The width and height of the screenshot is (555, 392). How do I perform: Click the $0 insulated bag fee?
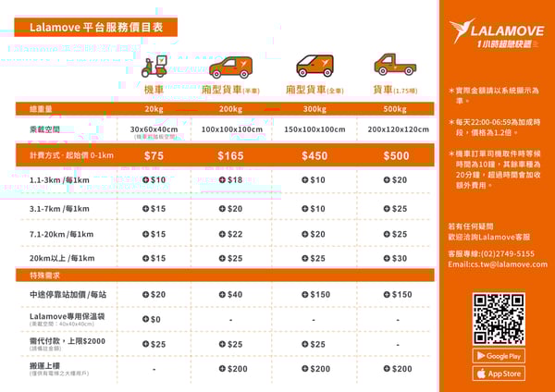point(152,320)
